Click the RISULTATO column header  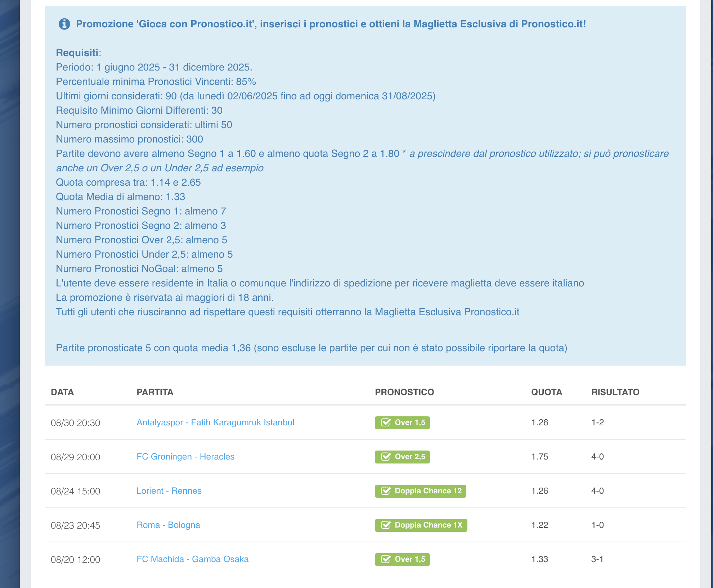click(x=615, y=392)
